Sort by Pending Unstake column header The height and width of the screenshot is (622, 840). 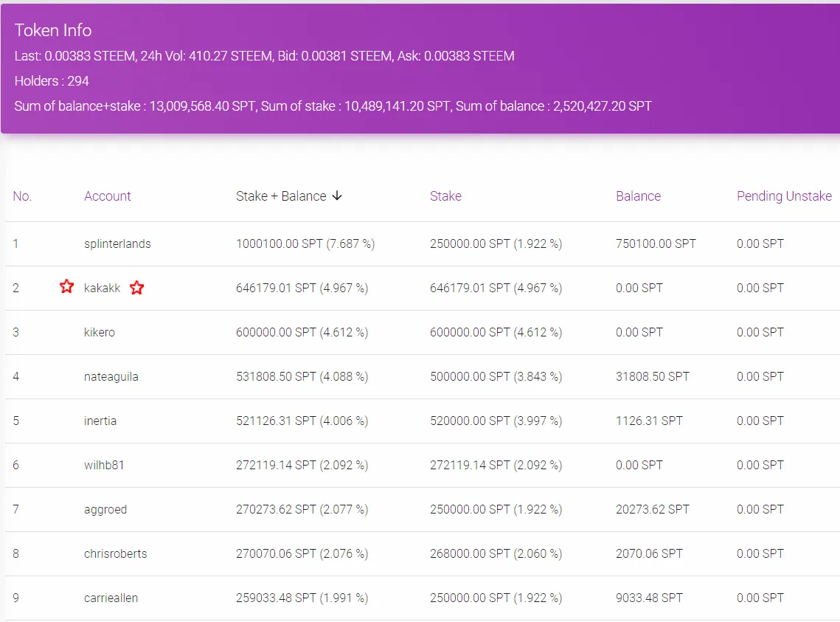(784, 196)
